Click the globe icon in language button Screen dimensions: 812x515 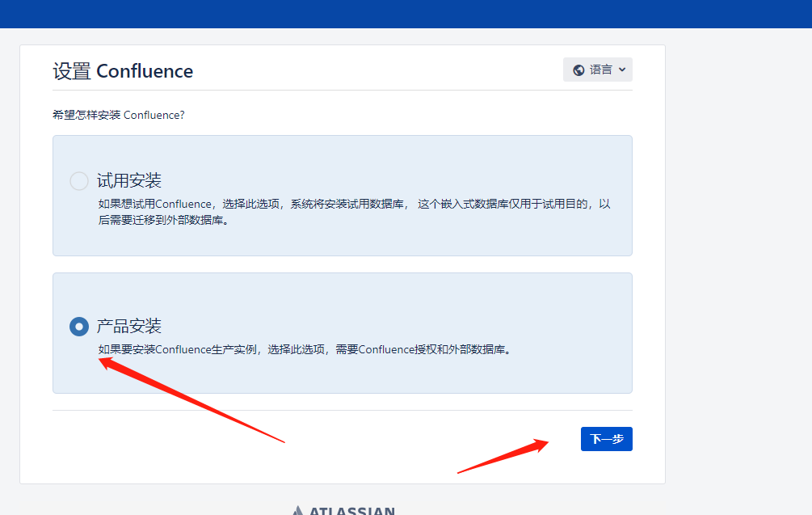point(579,70)
